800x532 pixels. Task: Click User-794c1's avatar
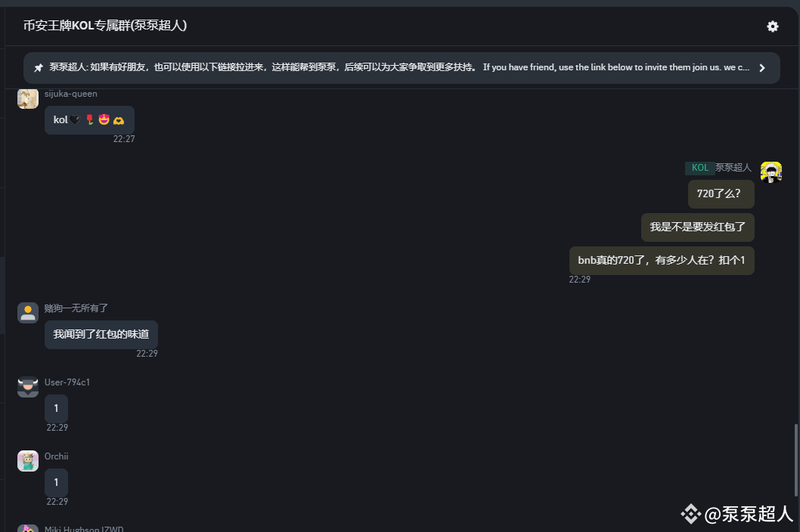coord(28,386)
